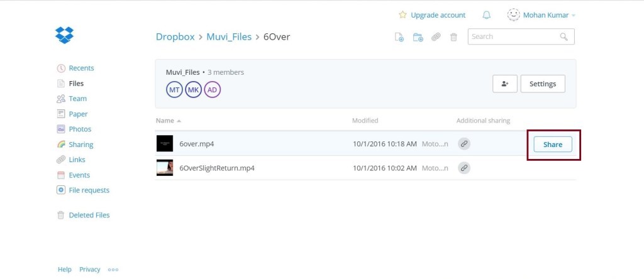Image resolution: width=644 pixels, height=279 pixels.
Task: Open Team section in sidebar
Action: pos(77,99)
